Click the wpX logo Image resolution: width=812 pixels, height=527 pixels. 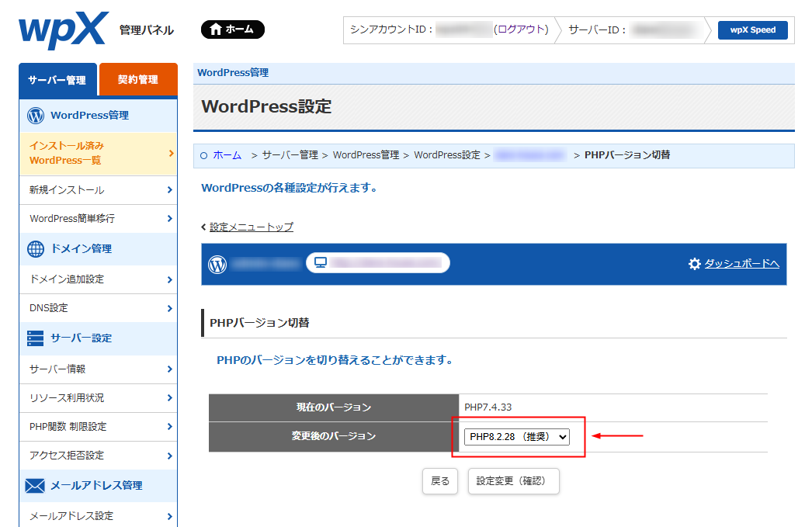click(64, 30)
